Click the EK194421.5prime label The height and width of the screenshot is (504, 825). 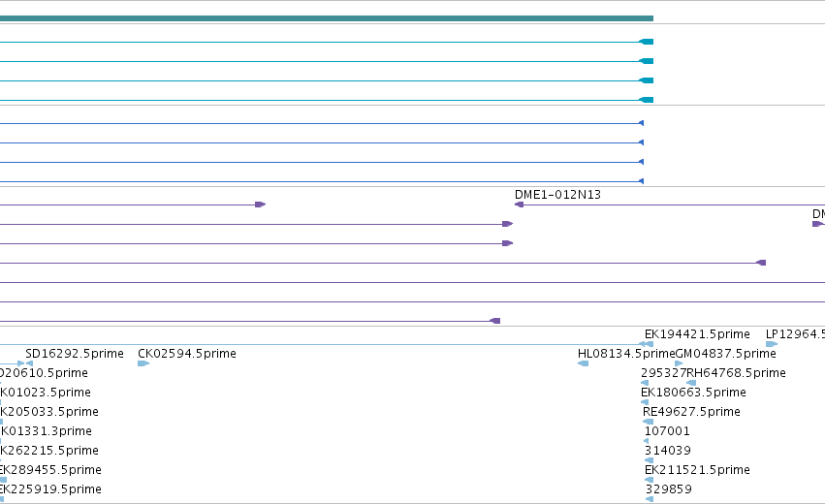click(697, 334)
